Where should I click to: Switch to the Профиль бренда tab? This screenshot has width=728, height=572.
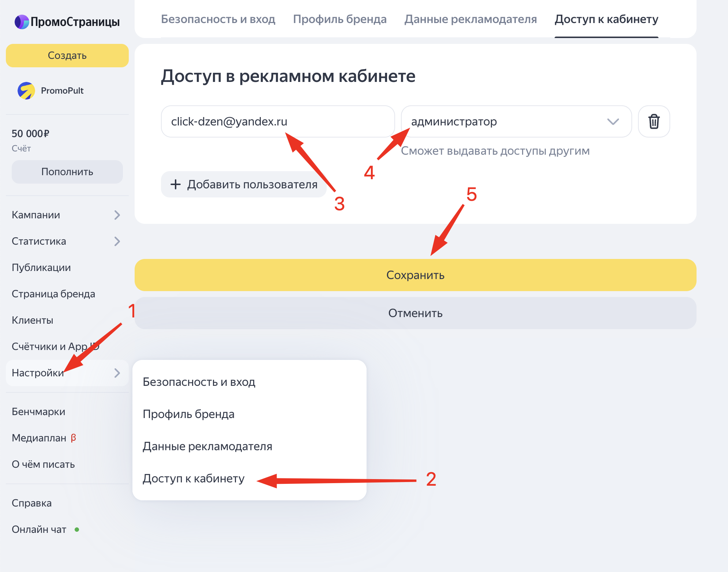coord(339,19)
